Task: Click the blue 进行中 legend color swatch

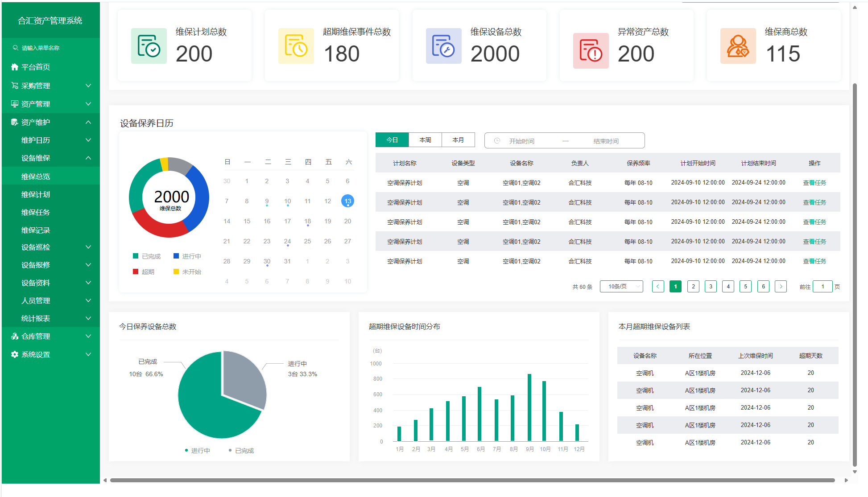Action: 176,256
